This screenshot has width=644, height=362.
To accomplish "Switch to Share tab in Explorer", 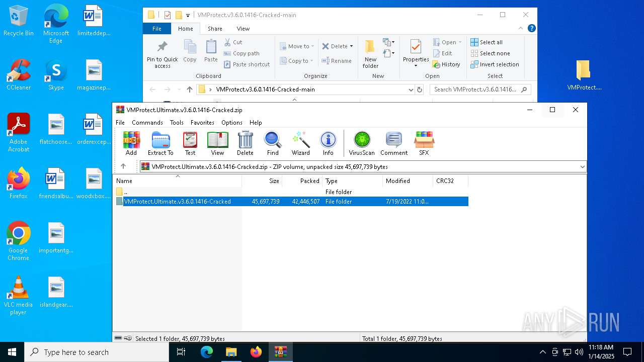I will click(x=215, y=29).
